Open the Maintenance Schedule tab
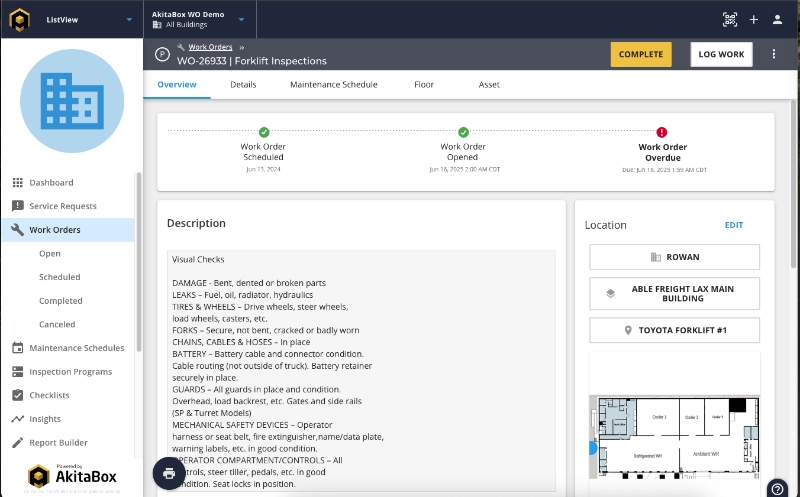 pos(334,85)
